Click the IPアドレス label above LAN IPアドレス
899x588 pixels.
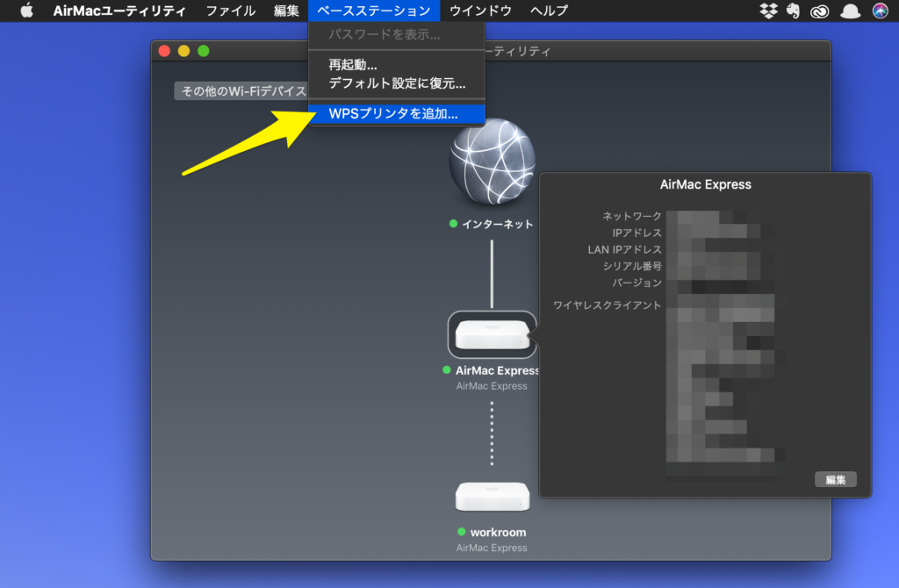(x=637, y=233)
